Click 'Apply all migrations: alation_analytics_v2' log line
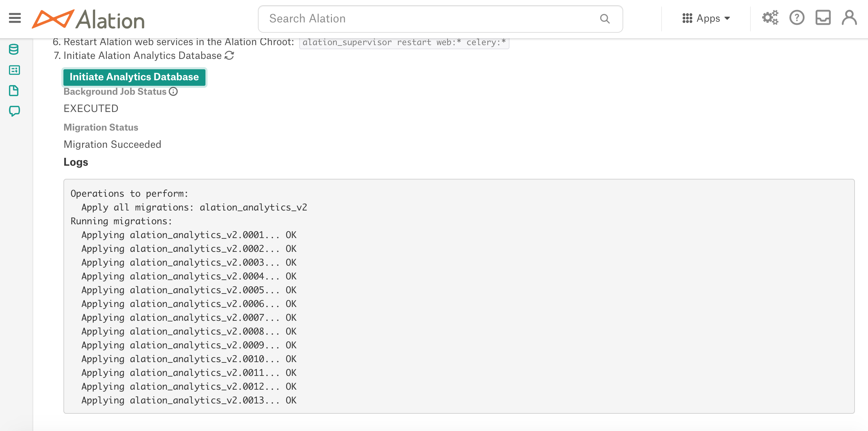The height and width of the screenshot is (431, 868). click(194, 207)
